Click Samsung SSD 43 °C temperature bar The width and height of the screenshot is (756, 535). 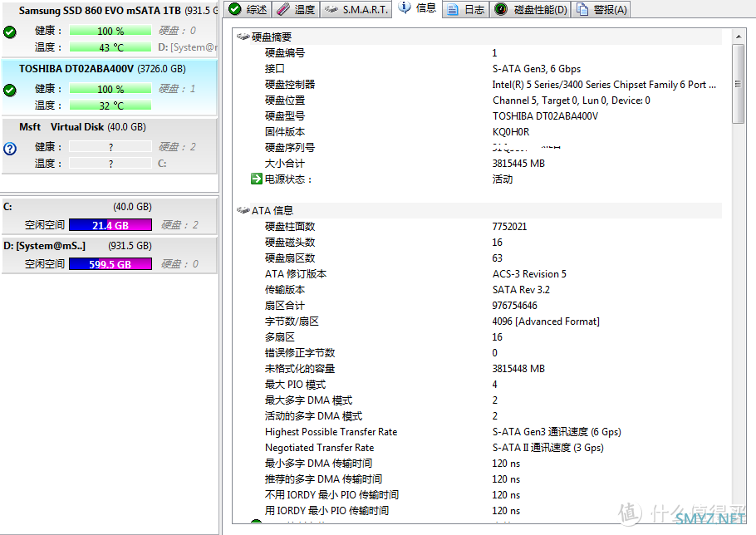click(x=110, y=47)
